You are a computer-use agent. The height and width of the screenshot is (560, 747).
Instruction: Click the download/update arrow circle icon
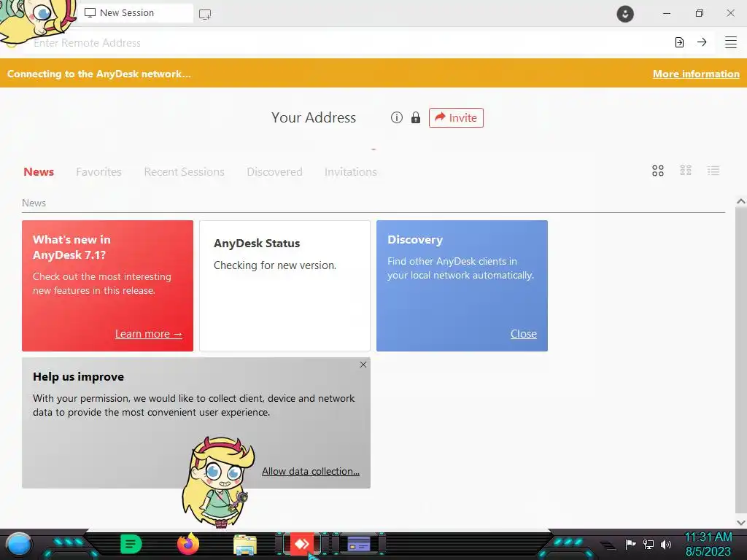pyautogui.click(x=625, y=14)
